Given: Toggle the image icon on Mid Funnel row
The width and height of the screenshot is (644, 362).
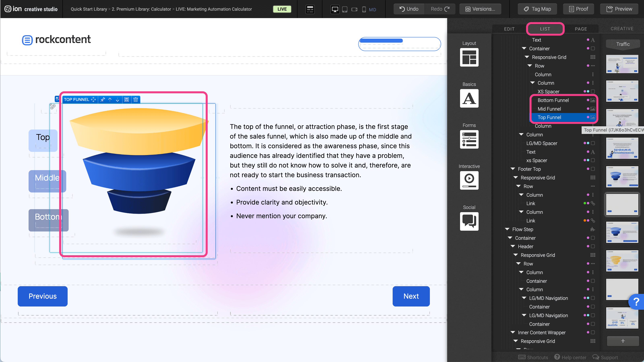Looking at the screenshot, I should click(x=593, y=109).
